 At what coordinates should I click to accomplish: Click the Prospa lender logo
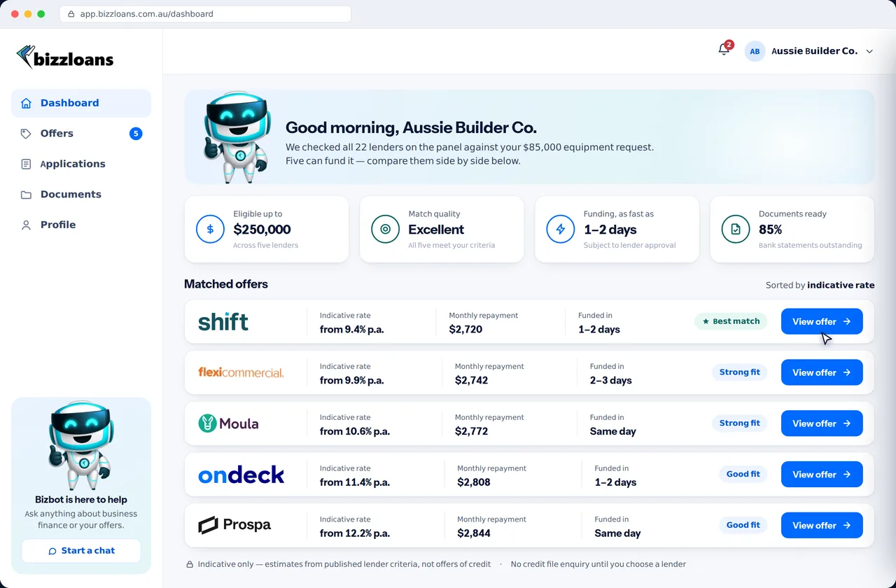click(x=234, y=525)
